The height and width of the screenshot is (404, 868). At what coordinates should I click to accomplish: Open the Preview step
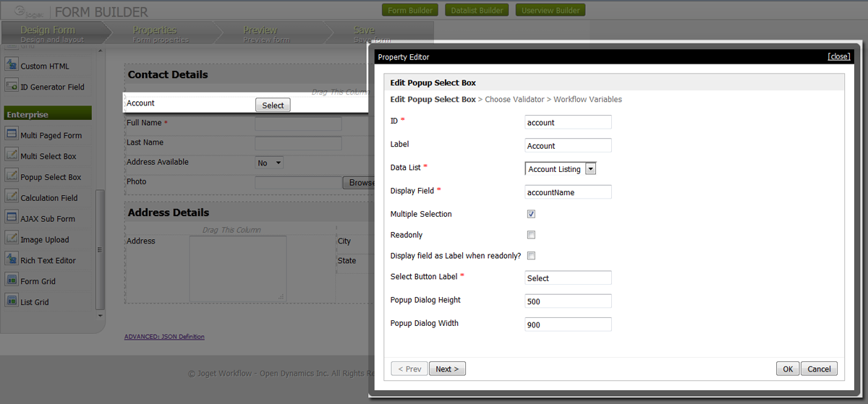click(266, 33)
